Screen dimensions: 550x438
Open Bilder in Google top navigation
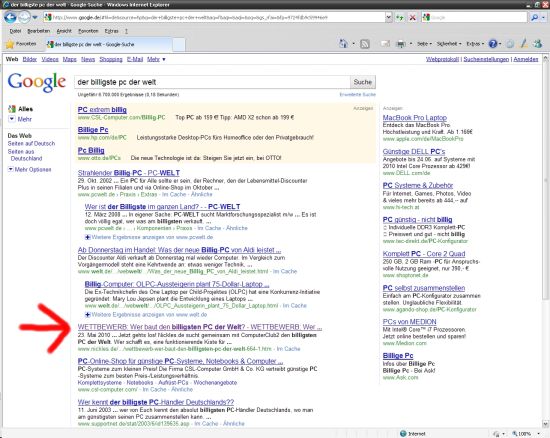(x=29, y=59)
